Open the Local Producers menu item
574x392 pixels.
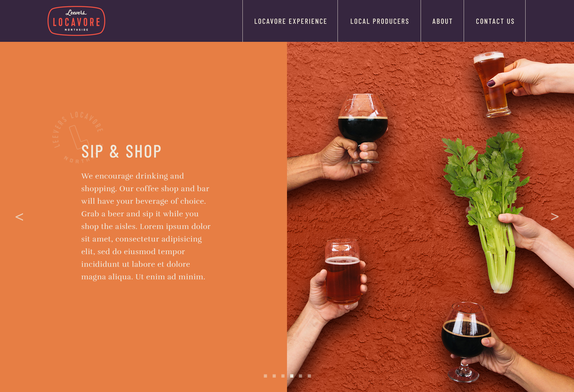point(379,21)
